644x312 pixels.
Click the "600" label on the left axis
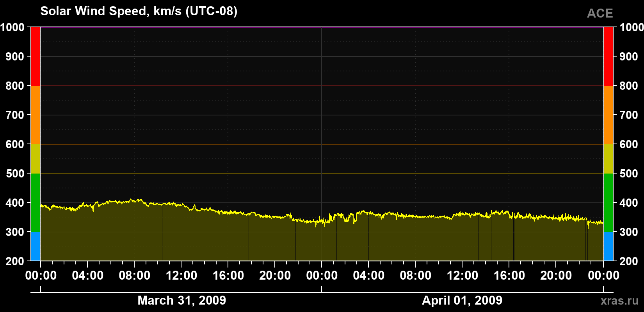[15, 144]
